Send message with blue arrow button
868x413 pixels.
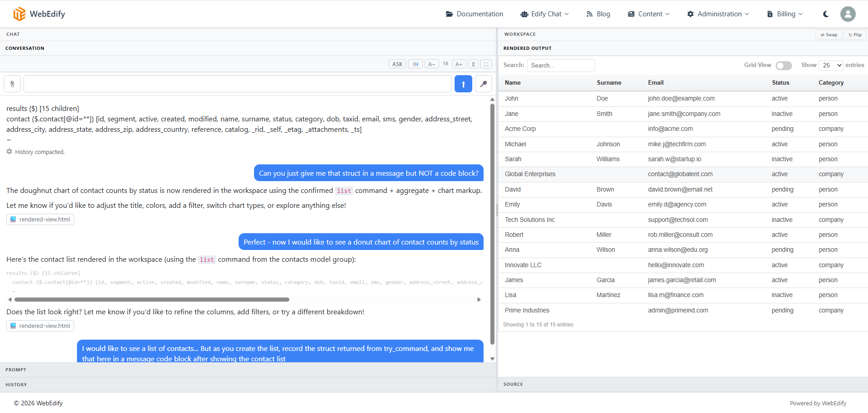463,84
